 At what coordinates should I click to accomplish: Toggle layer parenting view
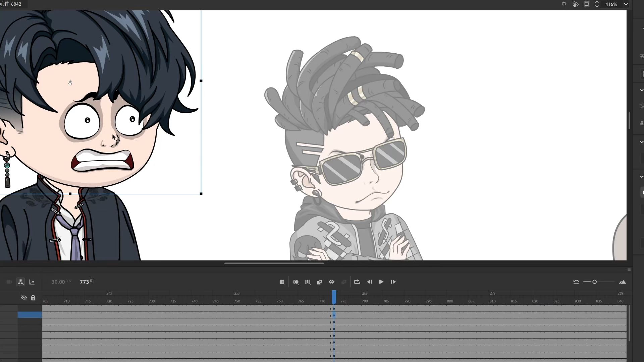click(20, 282)
